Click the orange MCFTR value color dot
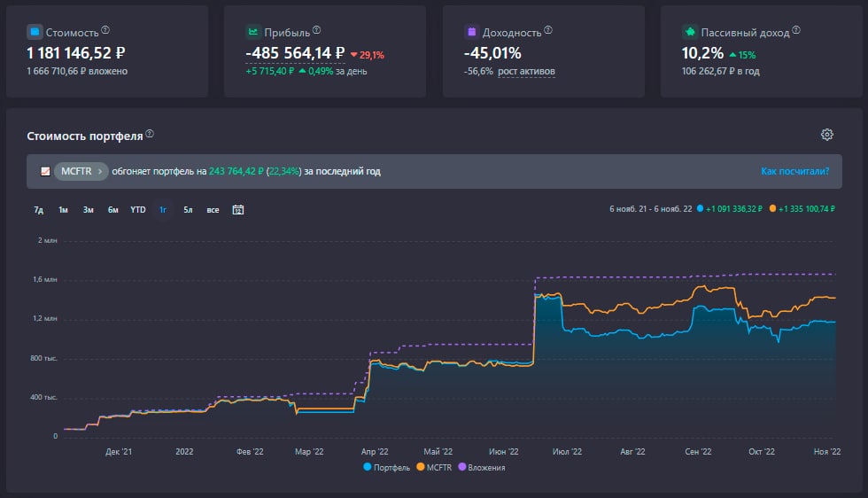Image resolution: width=868 pixels, height=498 pixels. point(772,209)
